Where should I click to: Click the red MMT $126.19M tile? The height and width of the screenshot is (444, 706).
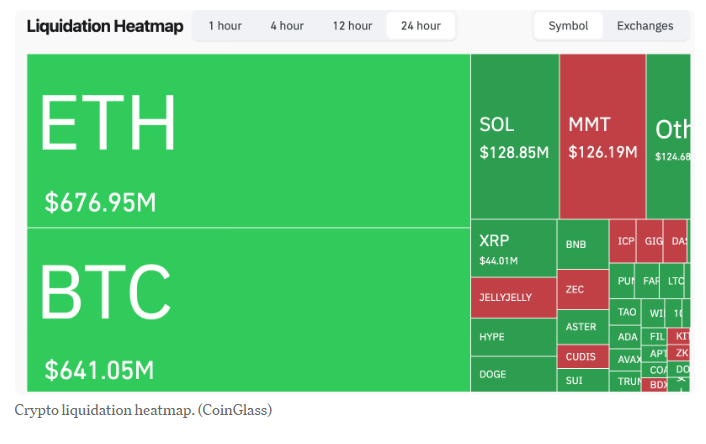coord(602,137)
